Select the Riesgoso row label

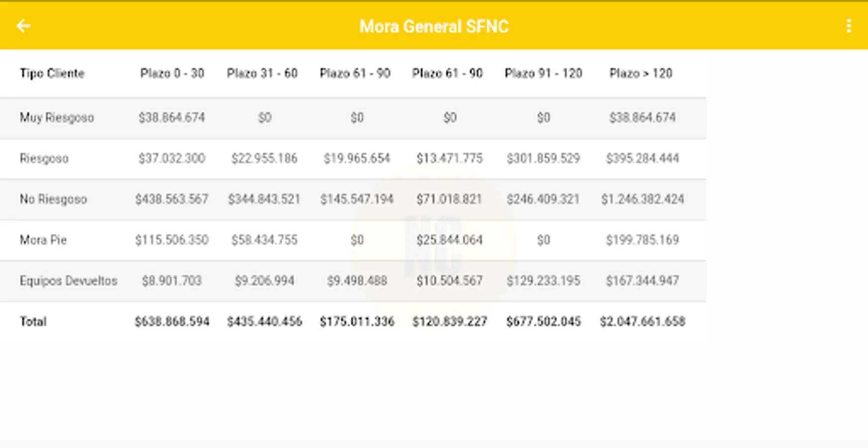coord(44,159)
